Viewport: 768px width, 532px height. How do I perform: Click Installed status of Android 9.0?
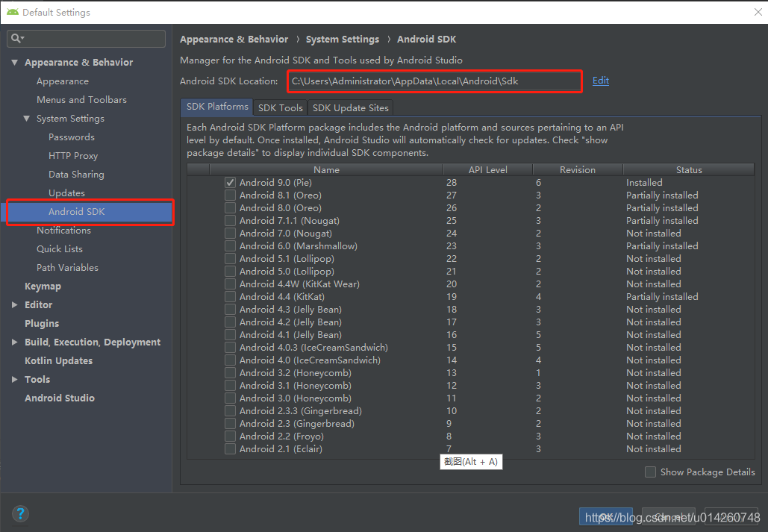coord(644,183)
